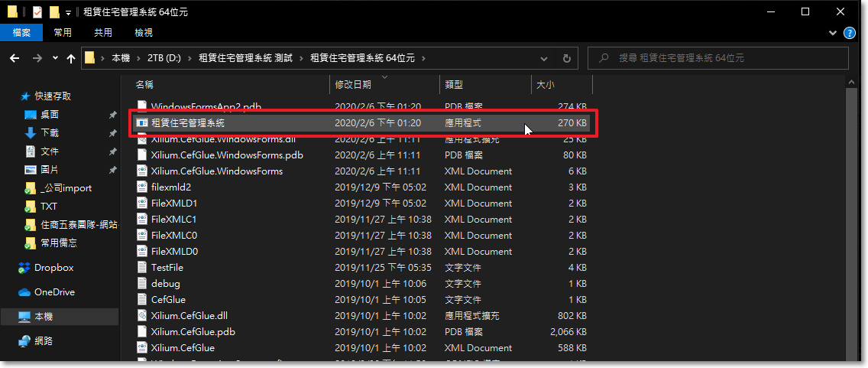
Task: Click the Xilium.CefGlue.dll file icon
Action: point(141,315)
